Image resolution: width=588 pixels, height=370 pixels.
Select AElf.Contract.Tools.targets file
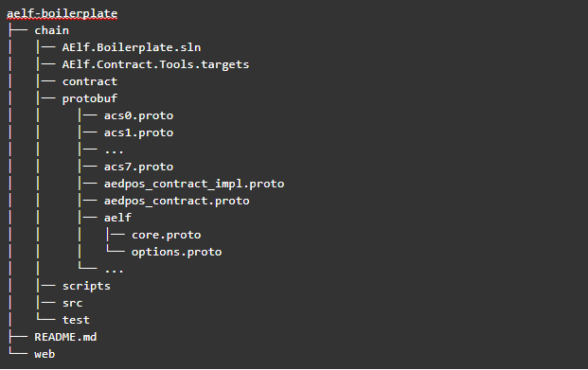(155, 64)
